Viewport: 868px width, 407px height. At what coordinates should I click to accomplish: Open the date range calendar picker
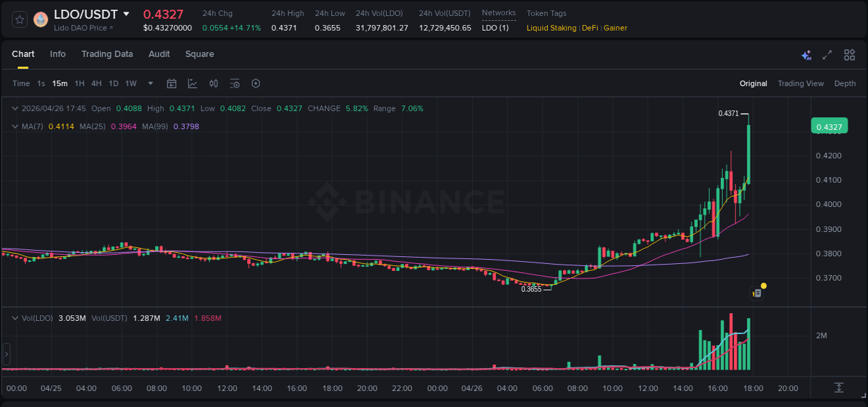[x=172, y=83]
